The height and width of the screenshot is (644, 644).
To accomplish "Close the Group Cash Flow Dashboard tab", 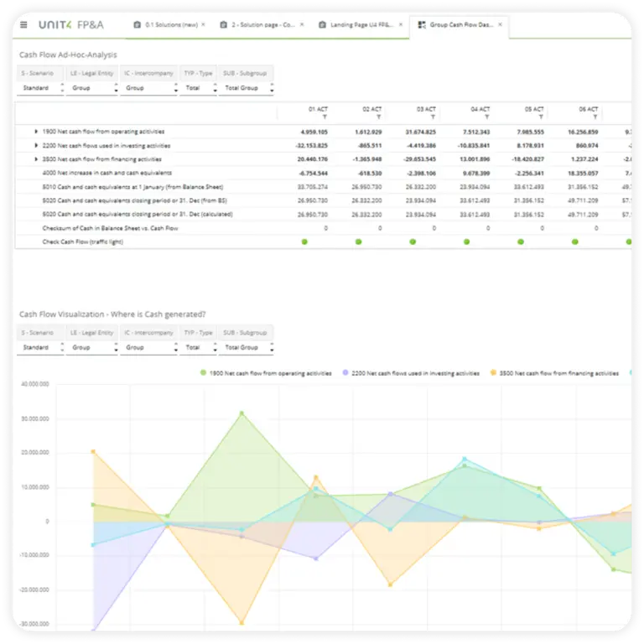I will (501, 24).
